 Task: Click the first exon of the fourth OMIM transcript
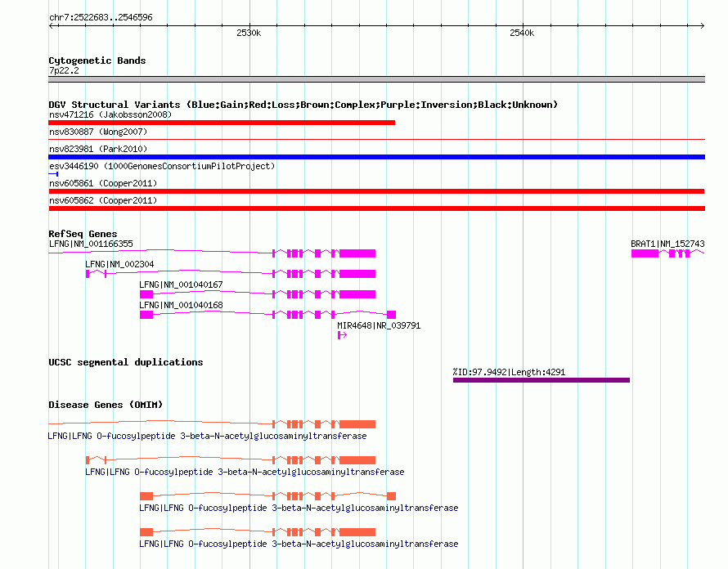click(146, 532)
